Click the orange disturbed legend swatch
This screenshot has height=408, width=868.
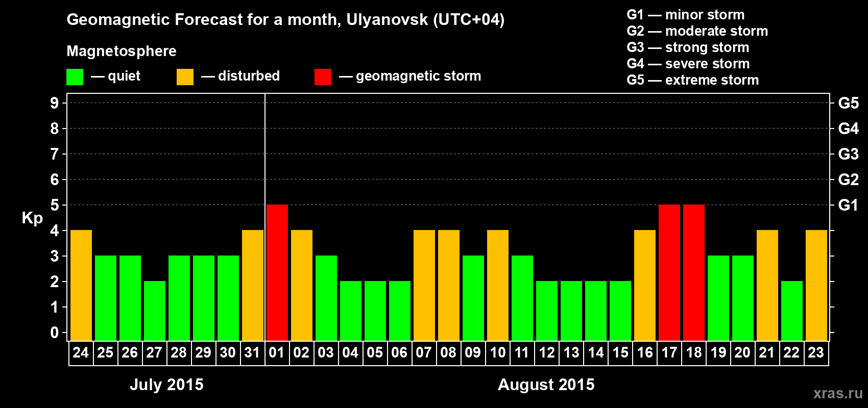click(185, 77)
